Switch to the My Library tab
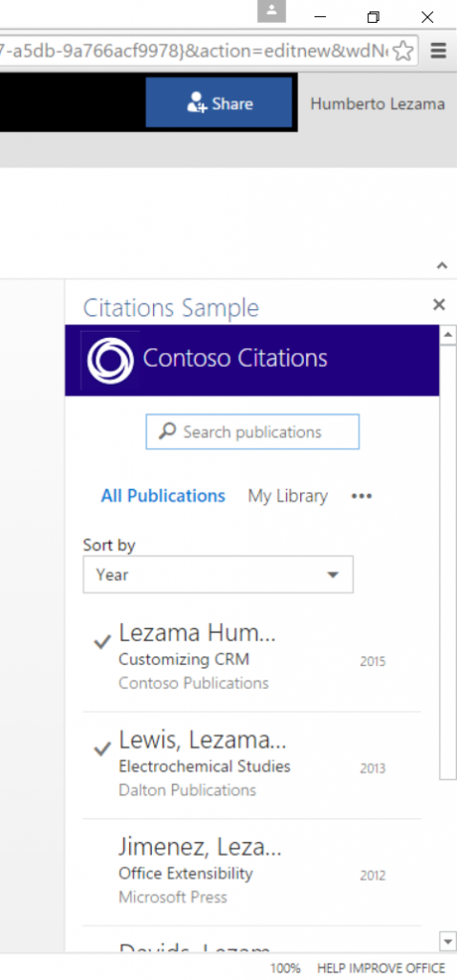This screenshot has height=980, width=457. tap(288, 497)
